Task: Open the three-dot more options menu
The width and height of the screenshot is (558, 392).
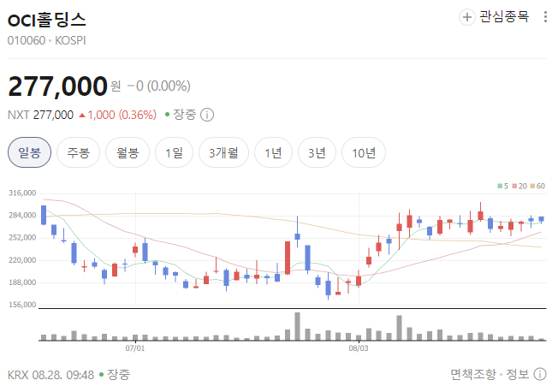Action: click(x=545, y=17)
